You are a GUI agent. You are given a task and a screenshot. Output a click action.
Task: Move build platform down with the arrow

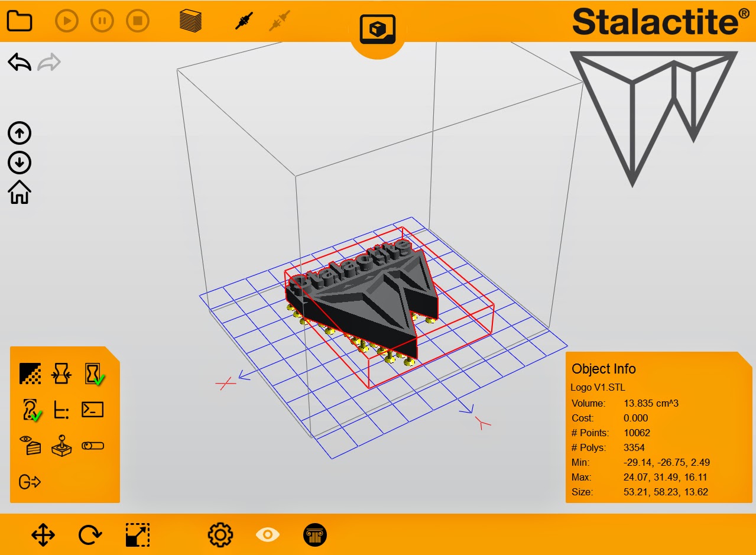(x=20, y=163)
